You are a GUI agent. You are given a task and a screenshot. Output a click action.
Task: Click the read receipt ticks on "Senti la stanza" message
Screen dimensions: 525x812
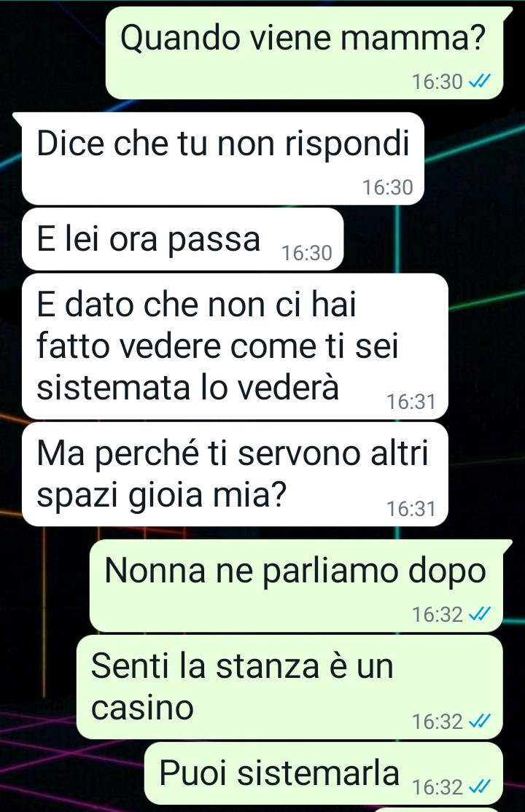coord(479,722)
